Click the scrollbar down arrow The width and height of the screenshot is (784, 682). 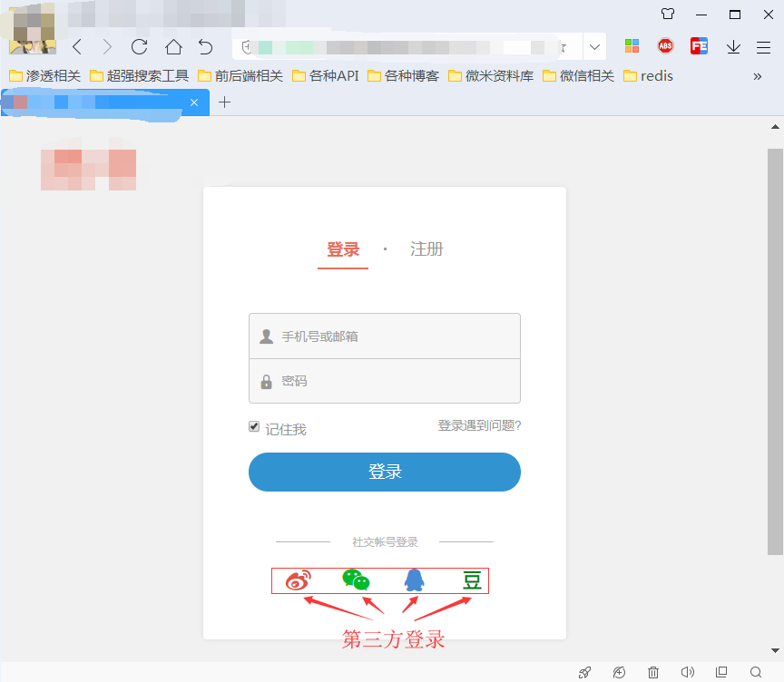pos(775,650)
